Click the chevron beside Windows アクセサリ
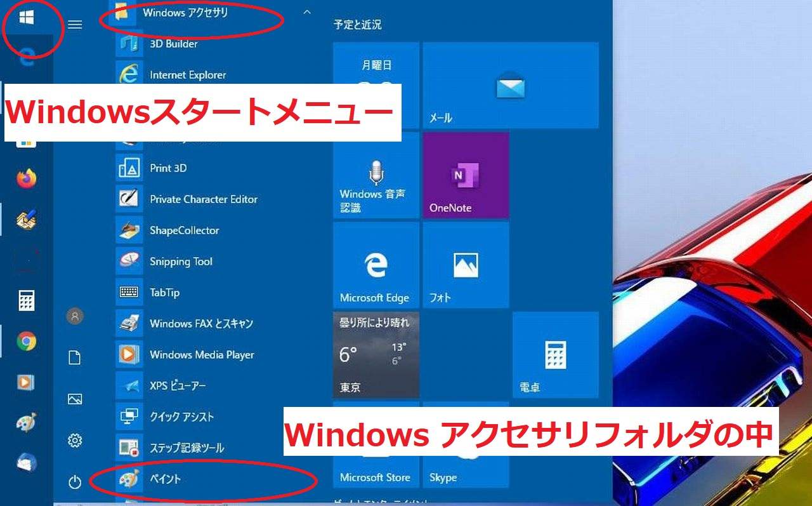Image resolution: width=812 pixels, height=506 pixels. (307, 12)
